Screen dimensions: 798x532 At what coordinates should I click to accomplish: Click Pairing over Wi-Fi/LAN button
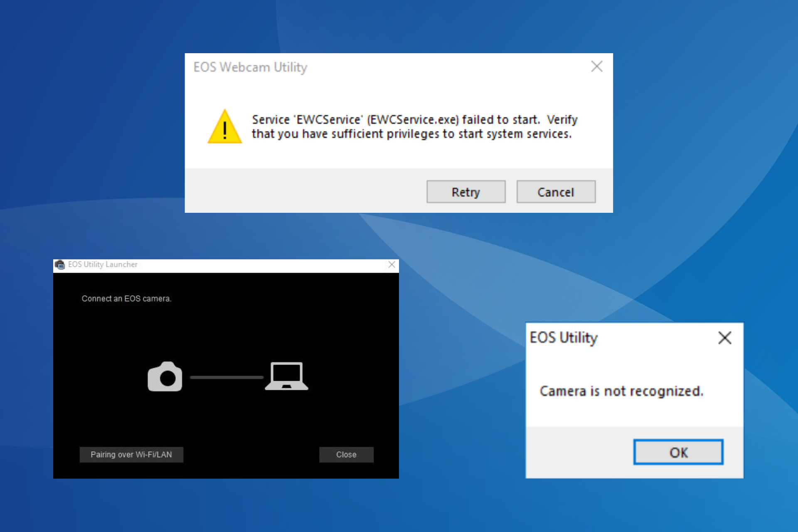click(x=131, y=455)
